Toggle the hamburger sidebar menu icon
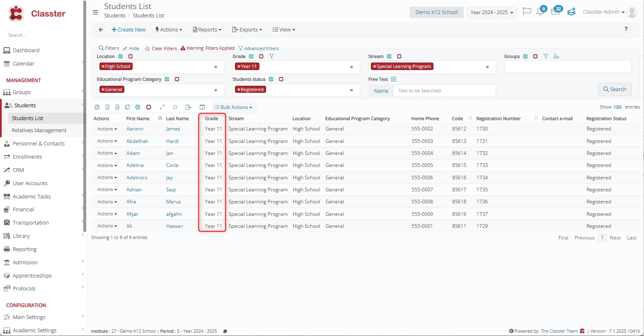 [x=95, y=12]
